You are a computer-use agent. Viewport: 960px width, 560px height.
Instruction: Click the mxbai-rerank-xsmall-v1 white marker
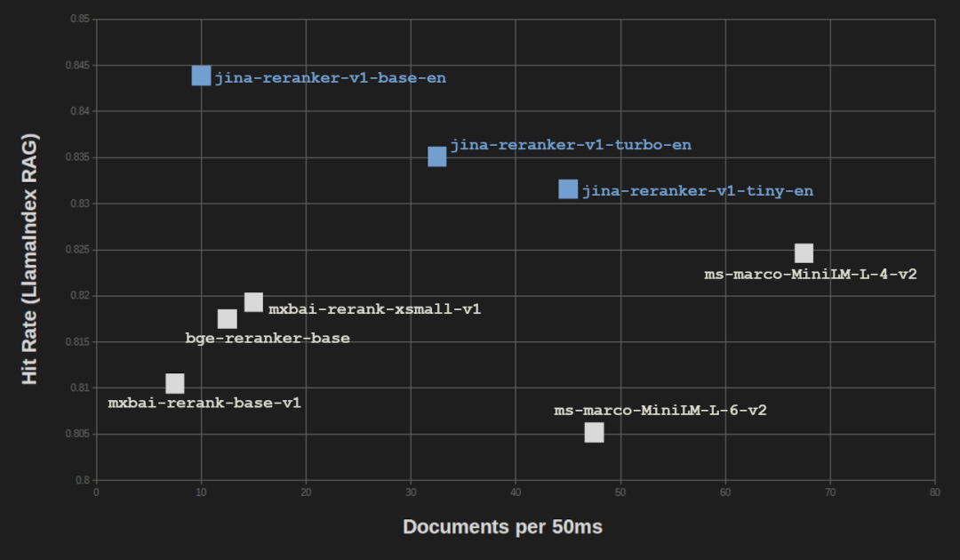[253, 302]
